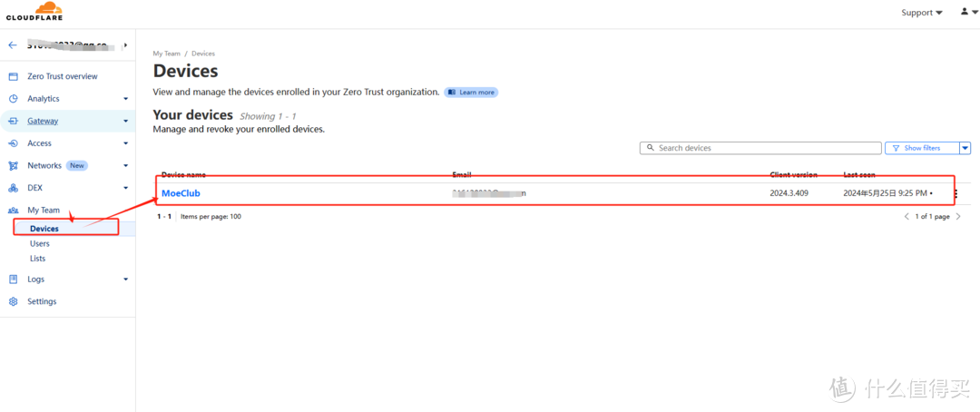
Task: Click the search magnifier icon
Action: point(651,148)
